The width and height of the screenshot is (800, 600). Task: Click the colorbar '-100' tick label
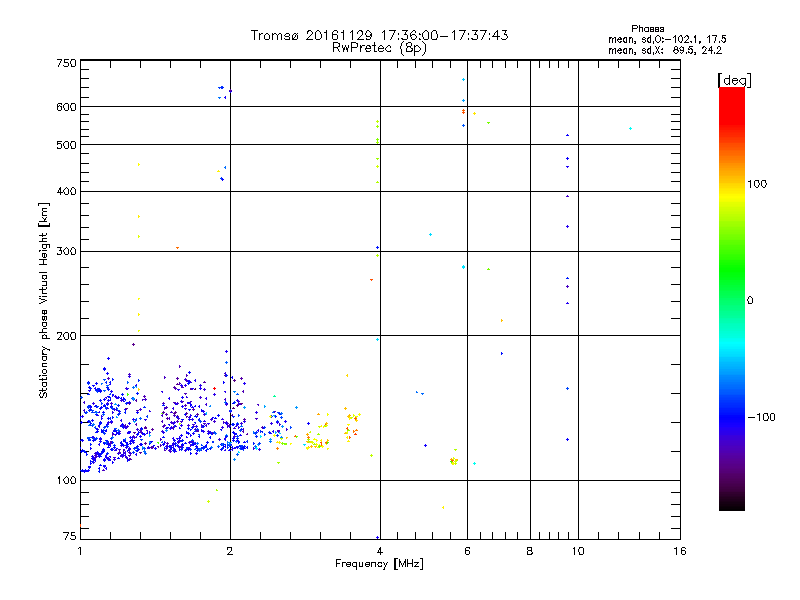(x=761, y=417)
